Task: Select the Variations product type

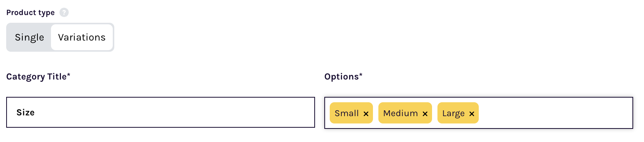Action: click(x=82, y=37)
